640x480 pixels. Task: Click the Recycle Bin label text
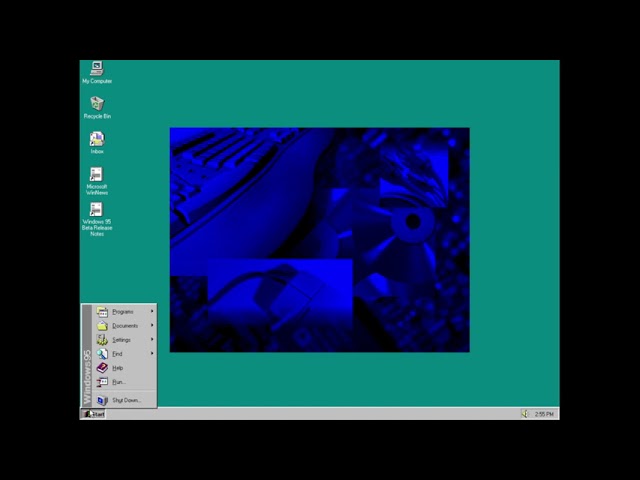[x=97, y=116]
